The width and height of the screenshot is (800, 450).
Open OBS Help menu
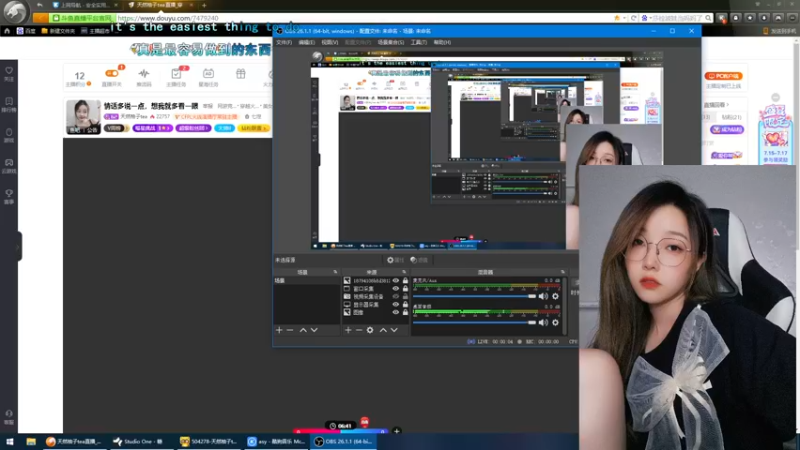[x=442, y=42]
